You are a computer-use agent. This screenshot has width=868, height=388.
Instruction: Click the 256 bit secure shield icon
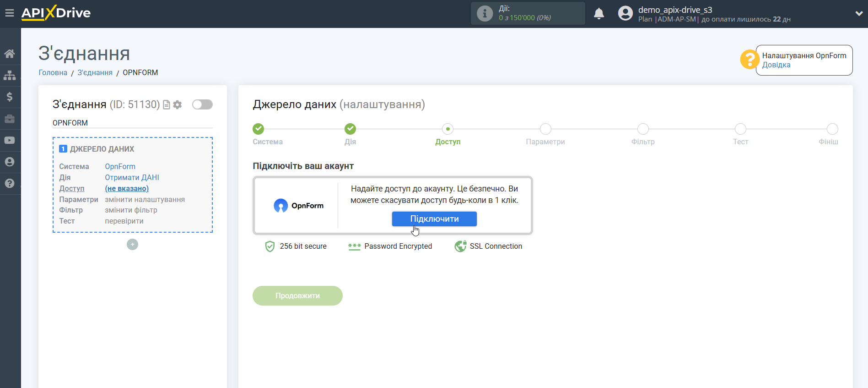[x=270, y=246]
